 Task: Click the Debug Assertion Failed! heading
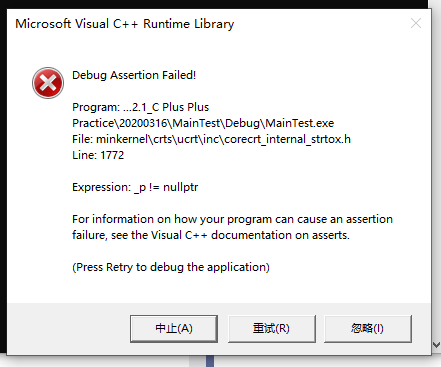click(134, 75)
